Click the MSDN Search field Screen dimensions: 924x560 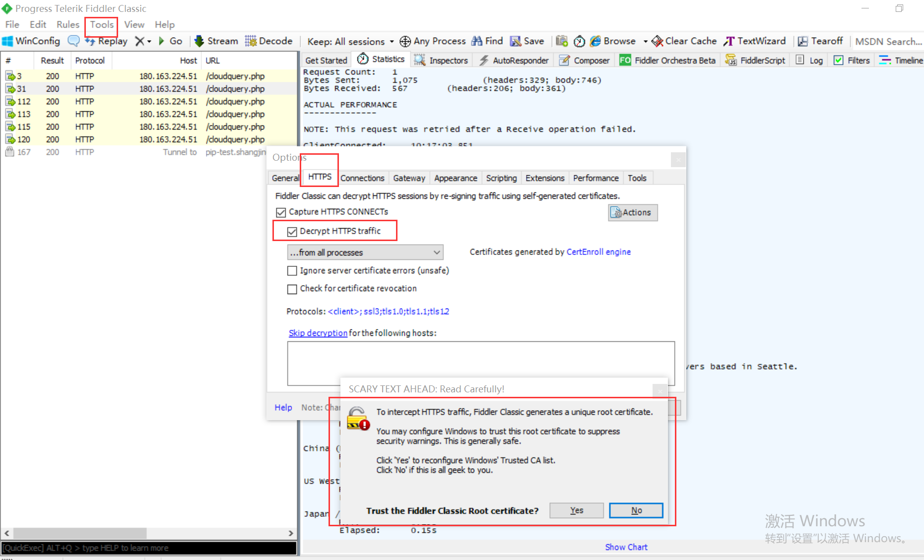pyautogui.click(x=888, y=42)
